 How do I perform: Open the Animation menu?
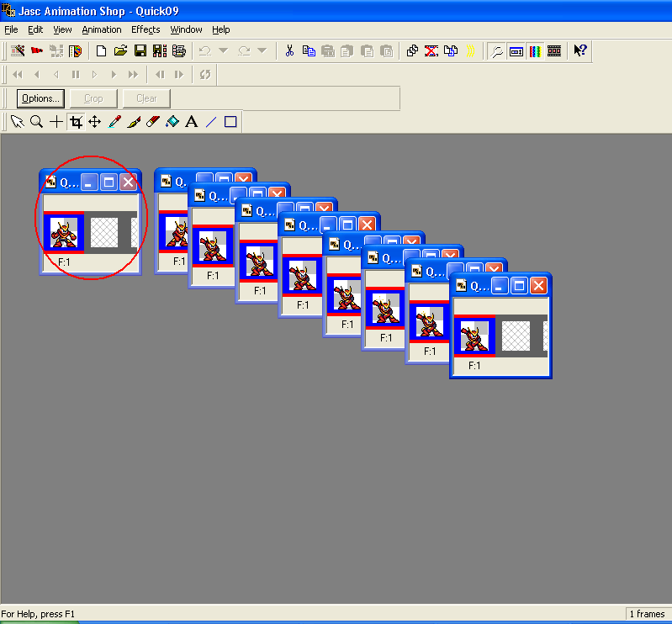click(x=102, y=29)
